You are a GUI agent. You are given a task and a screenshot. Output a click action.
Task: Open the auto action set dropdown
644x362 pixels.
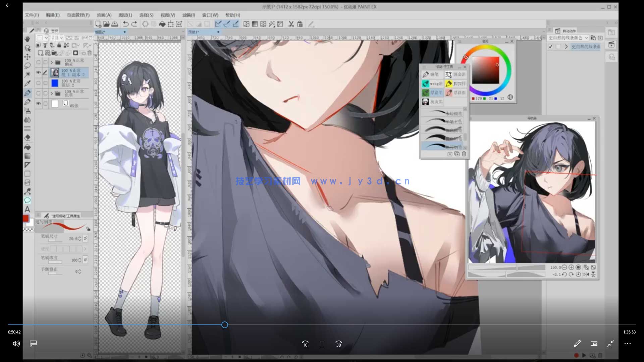click(x=586, y=38)
